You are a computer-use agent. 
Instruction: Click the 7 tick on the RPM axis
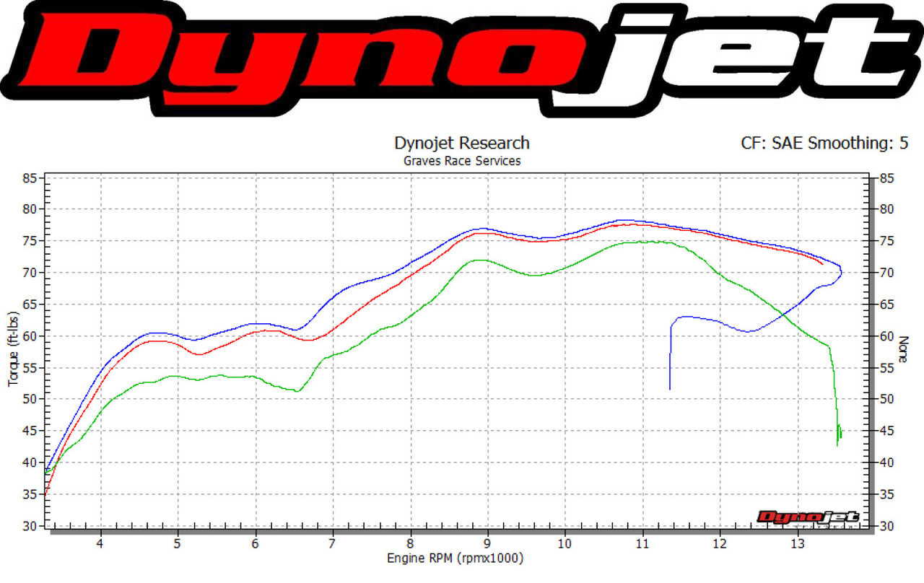click(x=332, y=543)
